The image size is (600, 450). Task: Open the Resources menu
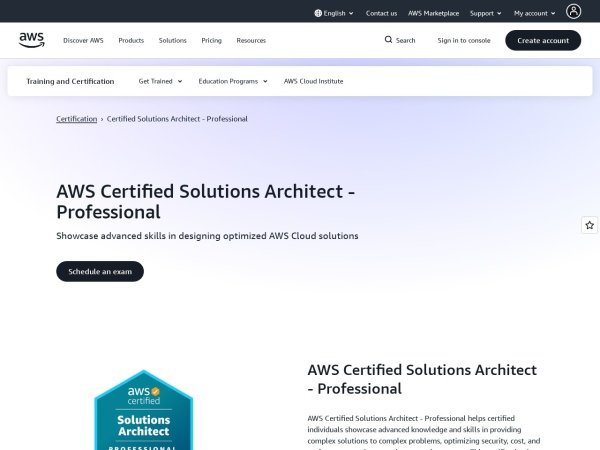pos(251,41)
